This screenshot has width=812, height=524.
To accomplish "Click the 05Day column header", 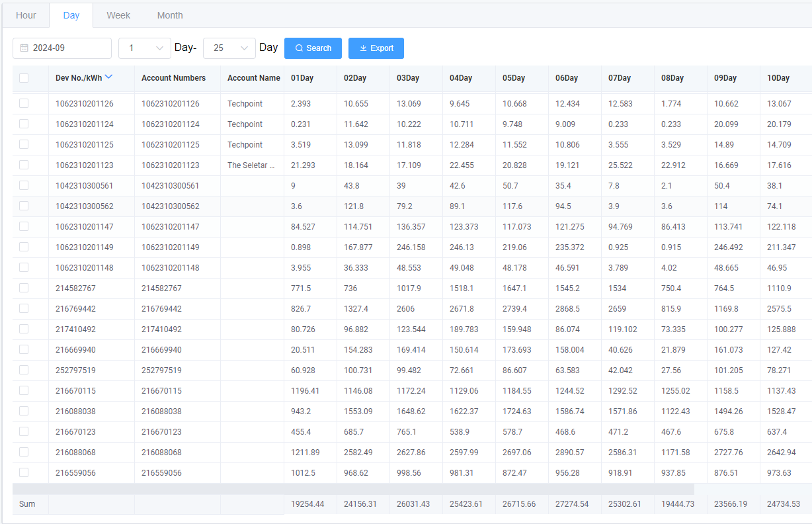I will (514, 78).
